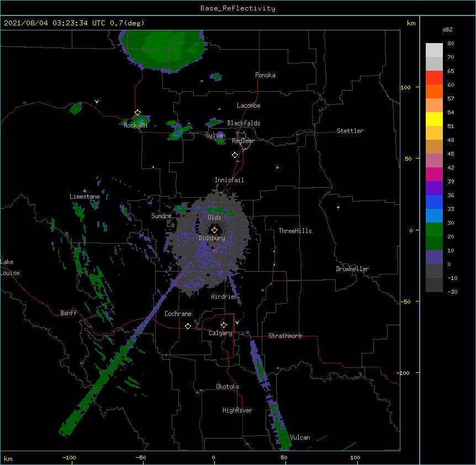Click the Lake Louise label
476x465 pixels.
click(10, 267)
